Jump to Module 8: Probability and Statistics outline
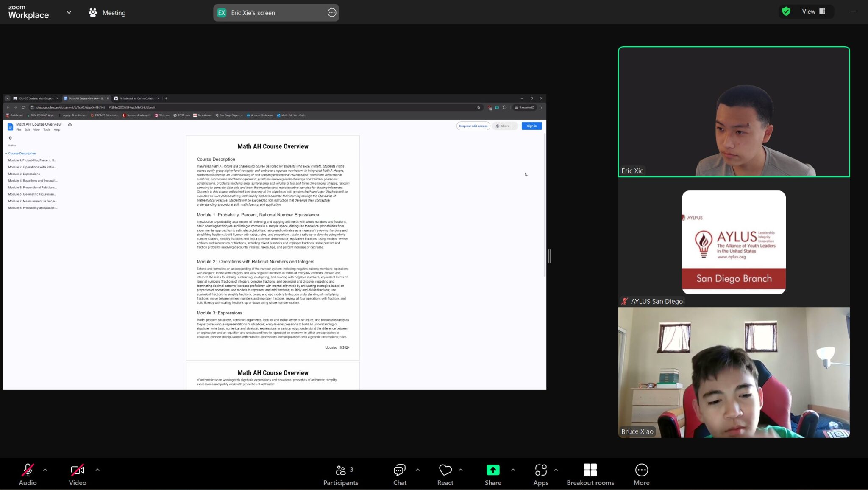This screenshot has width=868, height=490. coord(33,208)
